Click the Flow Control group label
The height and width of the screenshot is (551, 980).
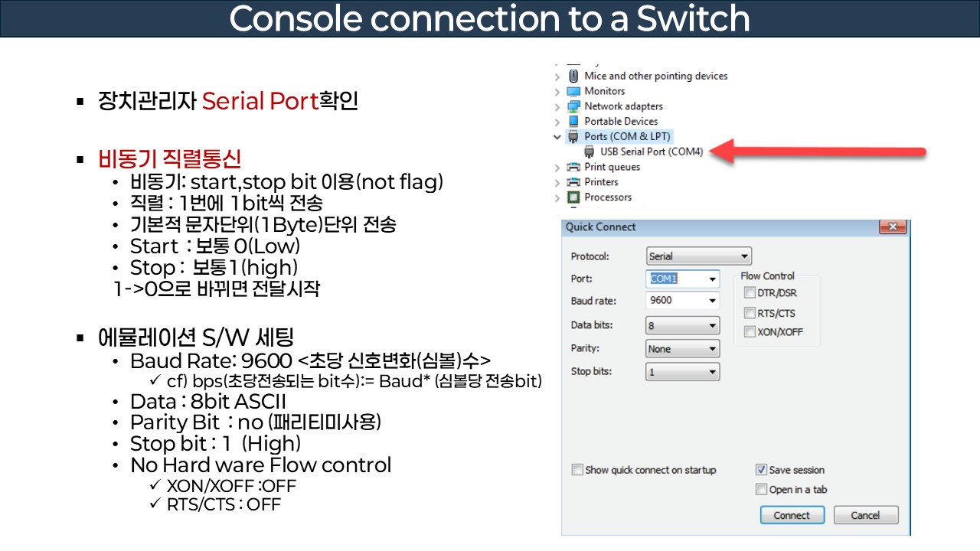pos(767,275)
